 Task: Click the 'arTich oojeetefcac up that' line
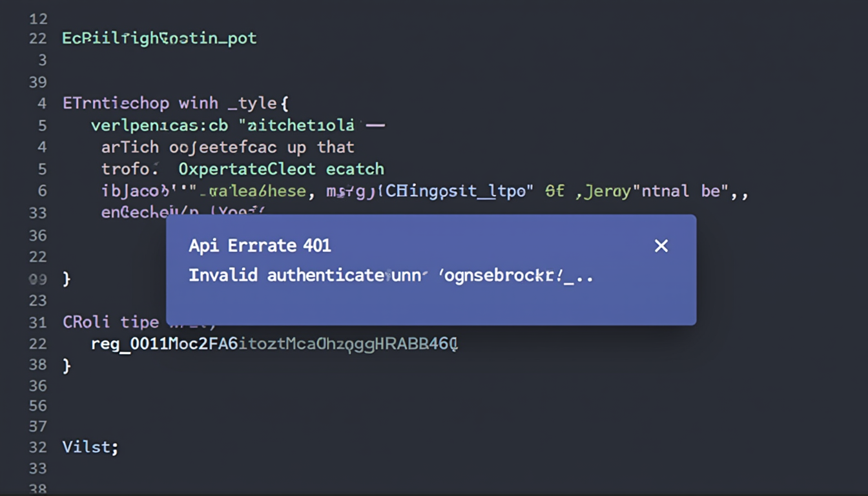coord(227,147)
